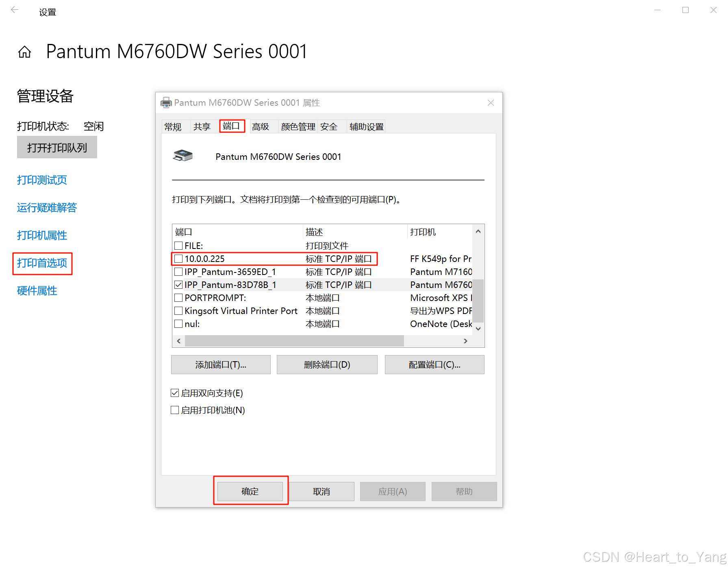
Task: Click the 导出为WPS PDF printer cell
Action: [x=441, y=311]
